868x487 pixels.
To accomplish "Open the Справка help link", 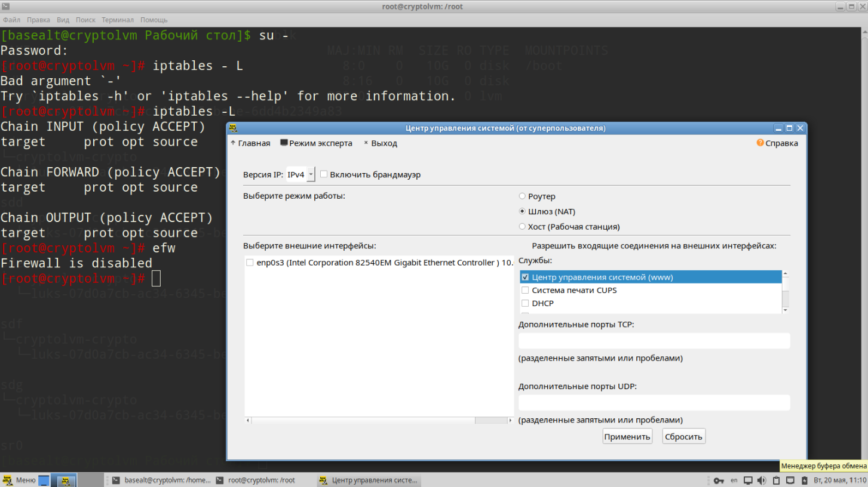I will (x=777, y=143).
